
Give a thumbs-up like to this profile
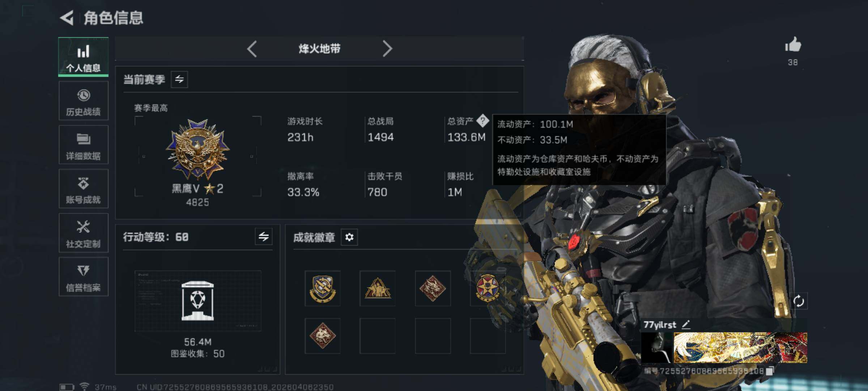[x=793, y=45]
